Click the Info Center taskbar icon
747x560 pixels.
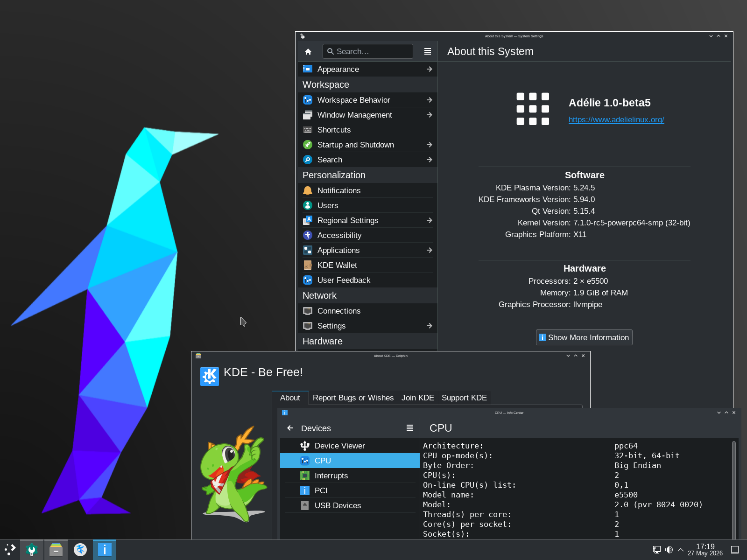click(x=105, y=550)
